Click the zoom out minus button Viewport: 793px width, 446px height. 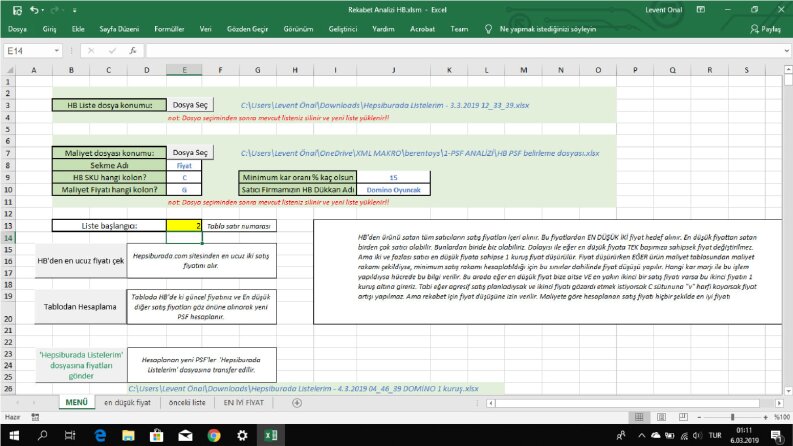coord(699,417)
